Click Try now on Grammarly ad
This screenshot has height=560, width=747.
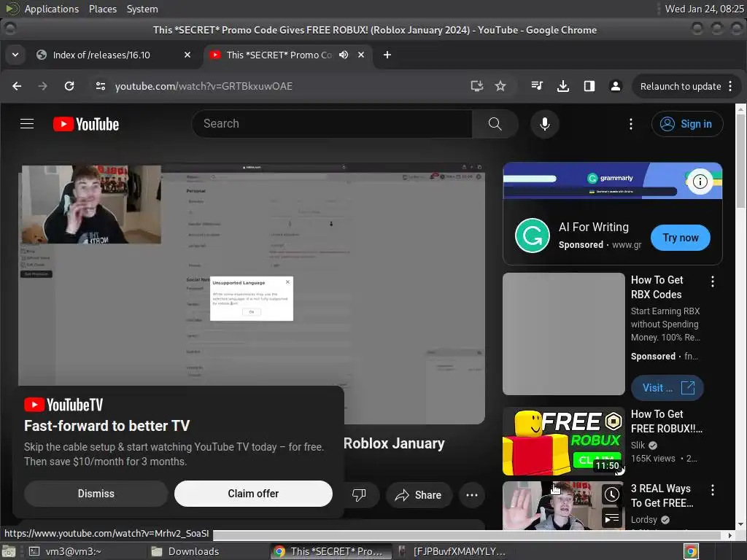click(x=681, y=238)
